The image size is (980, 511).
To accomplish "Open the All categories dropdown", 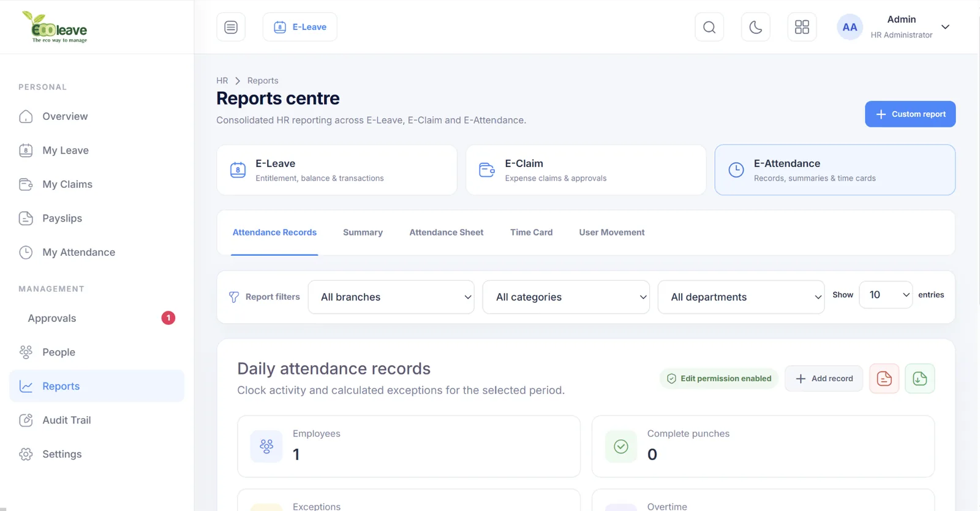I will click(x=566, y=297).
